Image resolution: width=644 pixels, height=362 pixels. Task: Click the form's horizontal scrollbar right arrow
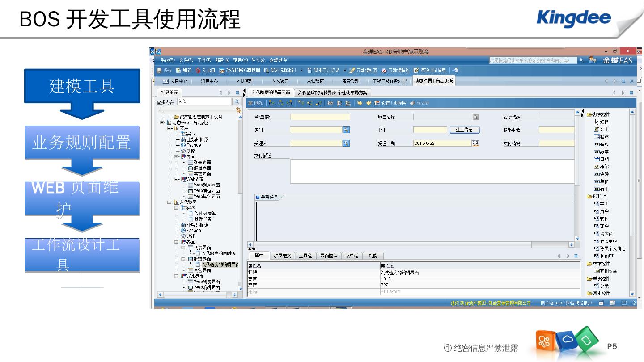point(571,244)
